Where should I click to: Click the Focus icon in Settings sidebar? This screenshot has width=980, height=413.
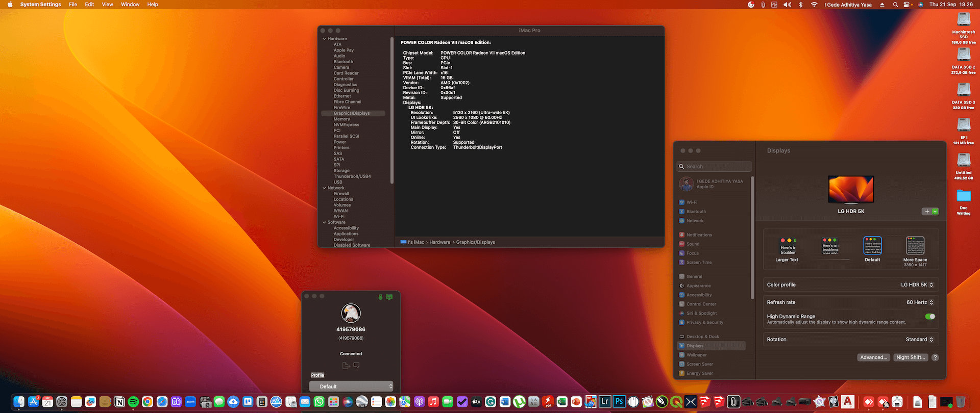[x=682, y=253]
